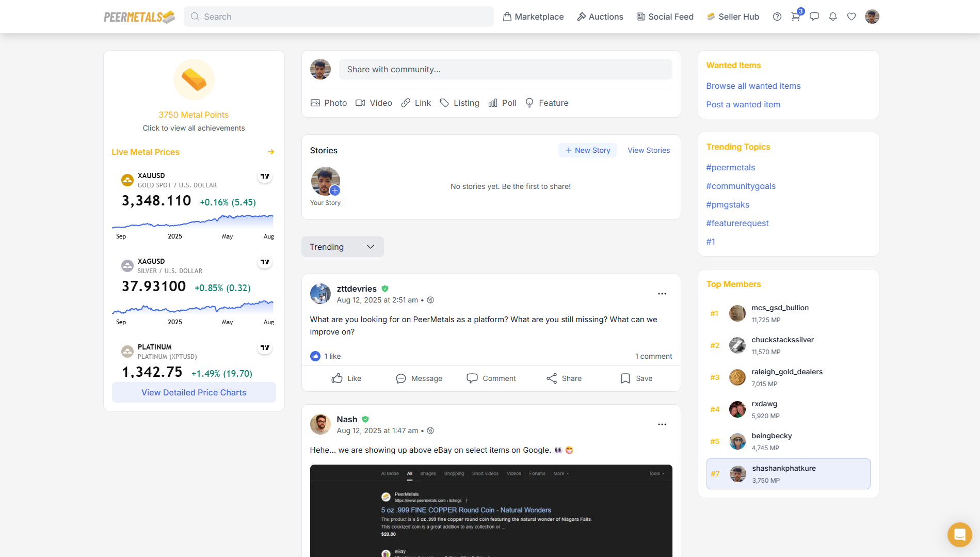Open zttdevries username link
The image size is (980, 557).
pos(357,289)
